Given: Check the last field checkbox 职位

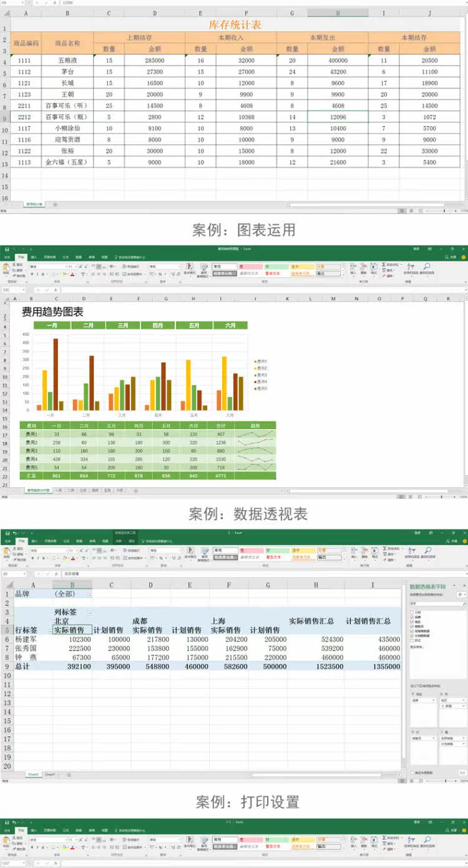Looking at the screenshot, I should (x=412, y=640).
